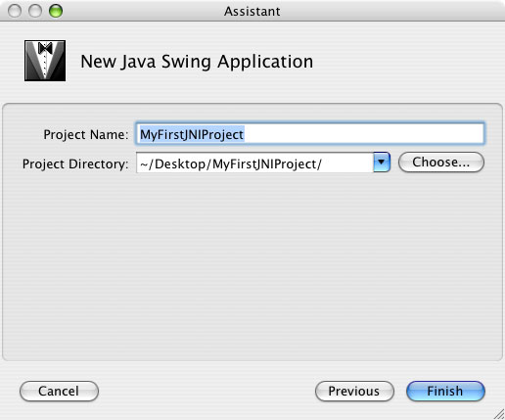Click the tuxedo Assistant icon

point(45,61)
